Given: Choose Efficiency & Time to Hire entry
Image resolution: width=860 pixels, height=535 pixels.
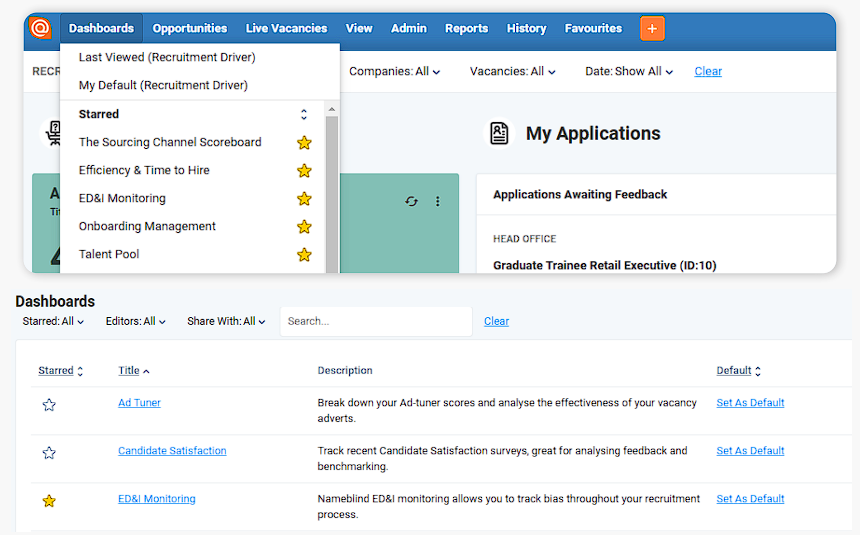Looking at the screenshot, I should [x=144, y=170].
